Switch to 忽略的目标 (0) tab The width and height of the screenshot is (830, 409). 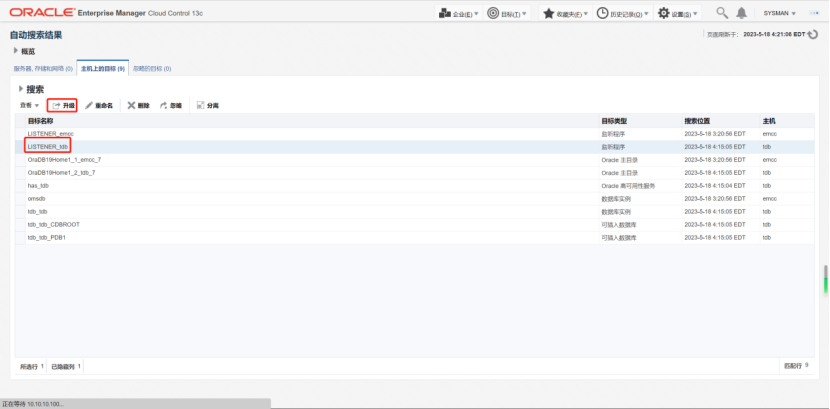click(x=152, y=68)
